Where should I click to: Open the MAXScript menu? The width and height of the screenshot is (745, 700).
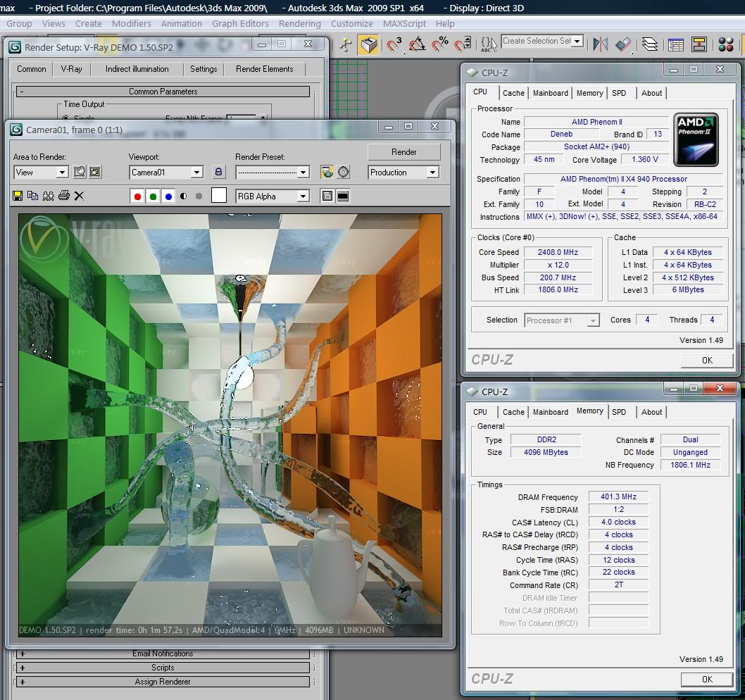coord(404,23)
